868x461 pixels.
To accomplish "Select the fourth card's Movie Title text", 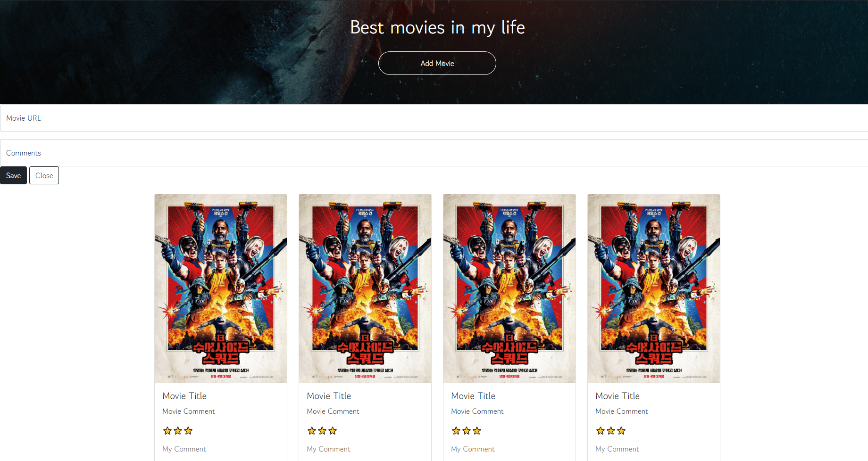I will pyautogui.click(x=618, y=396).
